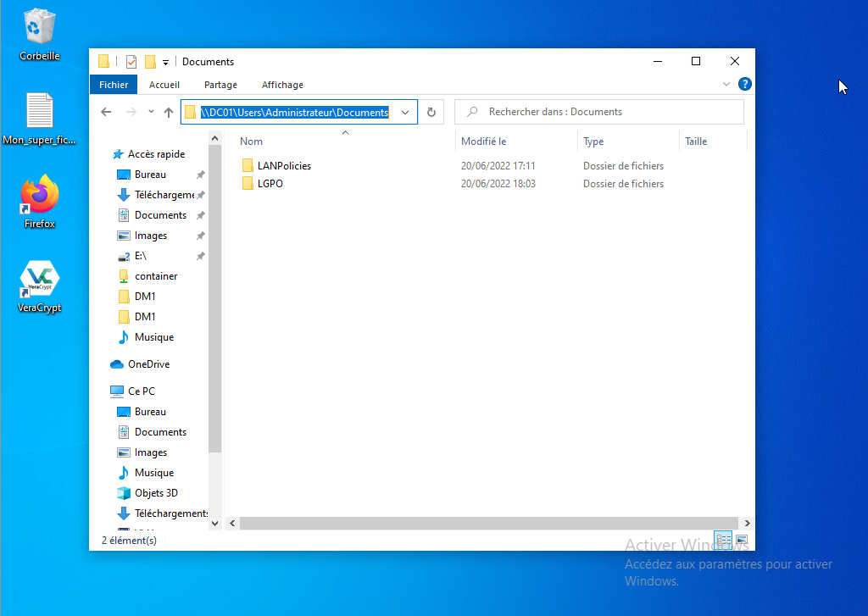Switch to details view in status bar
Viewport: 868px width, 616px height.
click(x=724, y=540)
